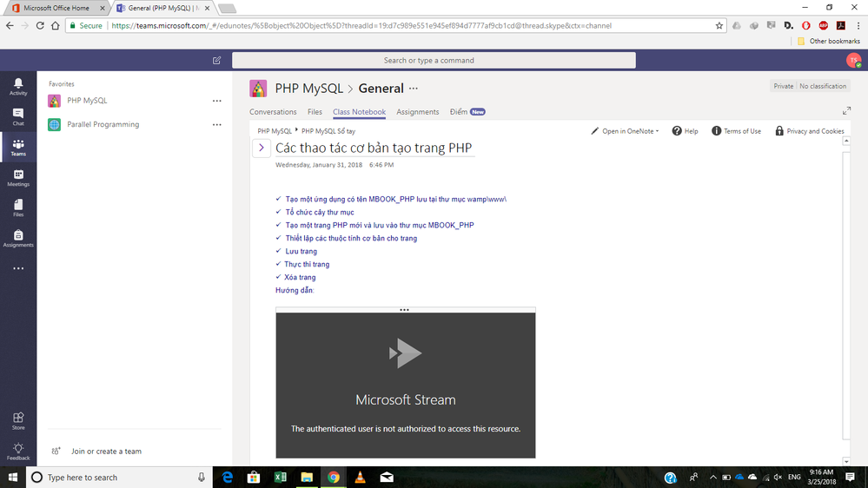868x488 pixels.
Task: Reload the browser page
Action: [40, 25]
